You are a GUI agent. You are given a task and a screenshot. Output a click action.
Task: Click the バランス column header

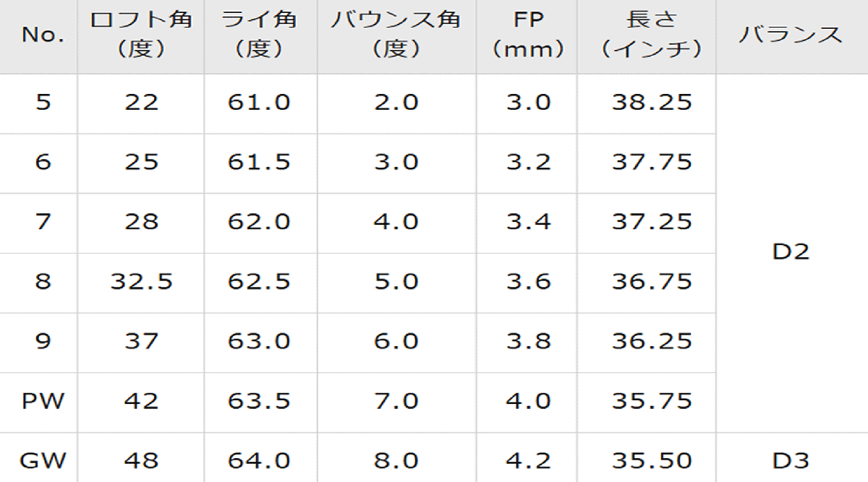(791, 35)
